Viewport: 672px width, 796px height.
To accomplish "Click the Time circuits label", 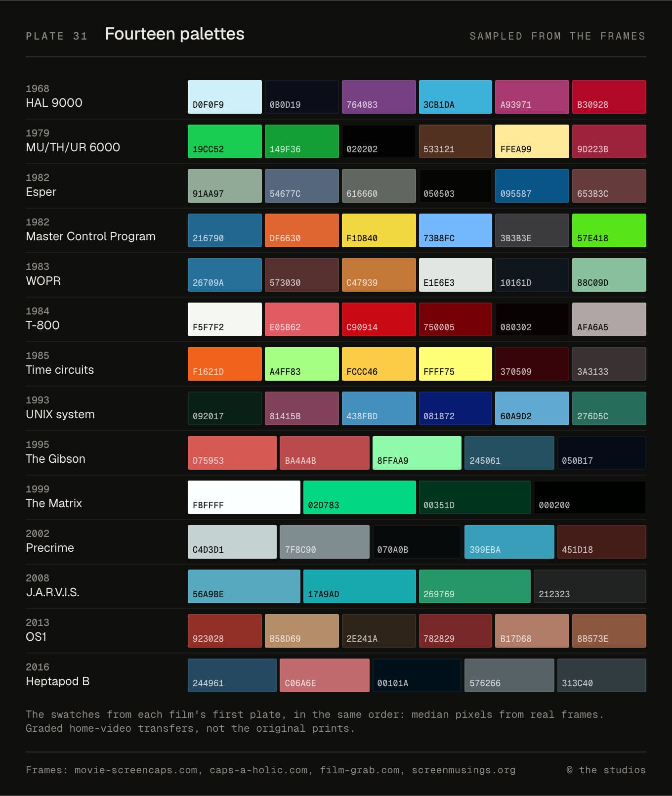I will 60,370.
